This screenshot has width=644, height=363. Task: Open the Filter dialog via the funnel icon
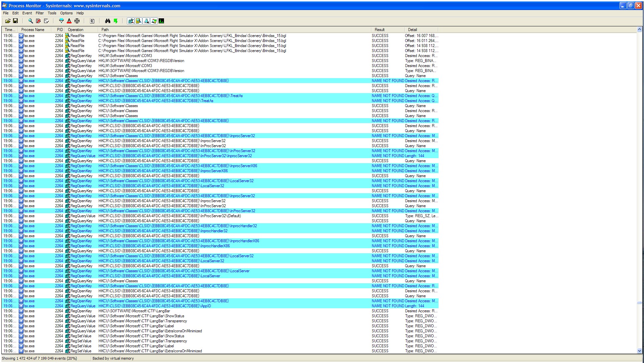point(61,21)
